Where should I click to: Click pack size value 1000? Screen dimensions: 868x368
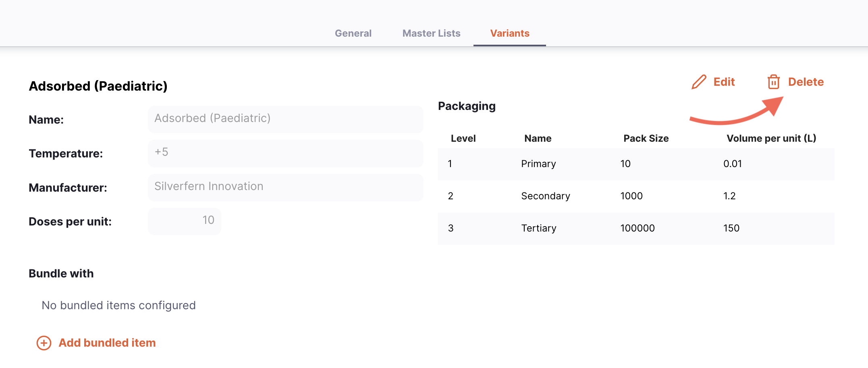tap(631, 196)
